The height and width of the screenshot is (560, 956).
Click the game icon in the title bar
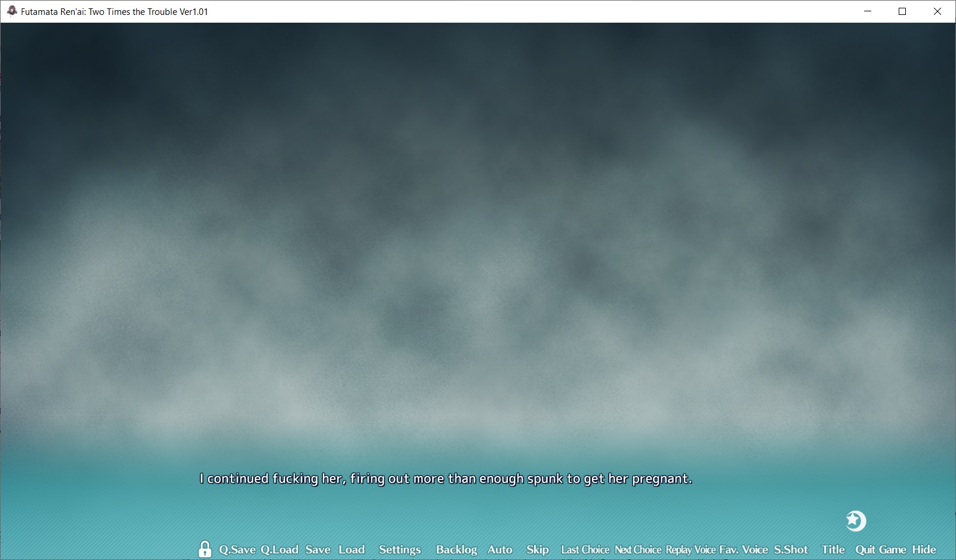(11, 11)
